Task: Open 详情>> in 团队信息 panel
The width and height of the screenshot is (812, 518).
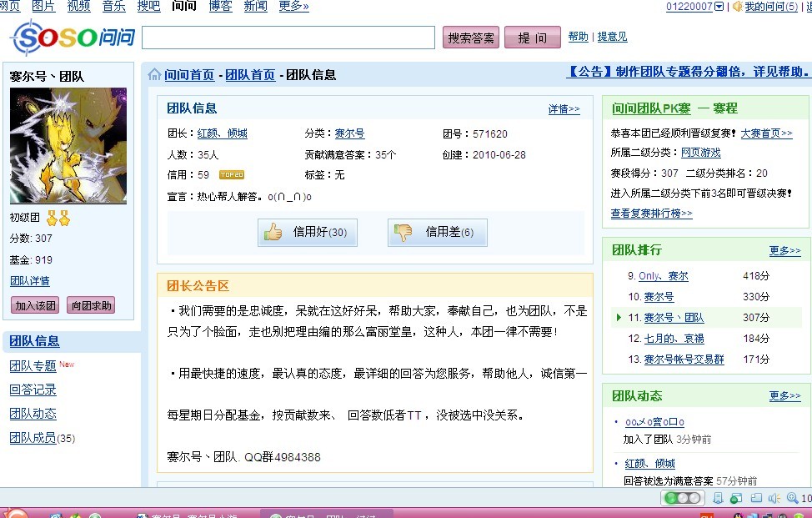Action: coord(564,108)
